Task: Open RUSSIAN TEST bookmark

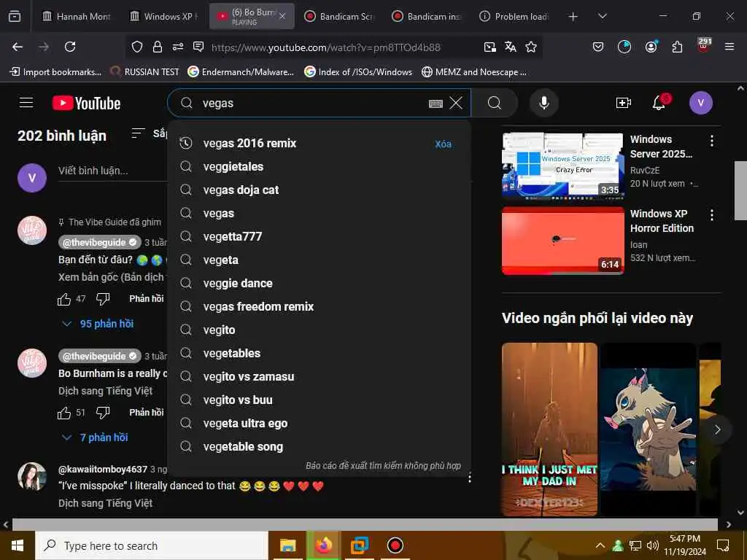Action: [145, 72]
